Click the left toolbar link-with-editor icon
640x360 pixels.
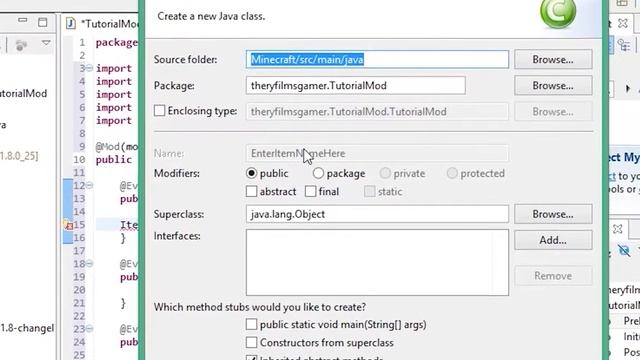click(x=20, y=44)
